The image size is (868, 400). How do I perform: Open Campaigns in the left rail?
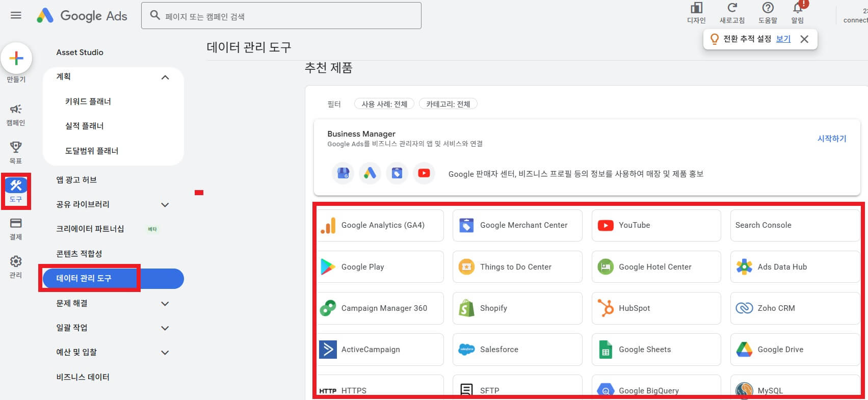pos(16,115)
